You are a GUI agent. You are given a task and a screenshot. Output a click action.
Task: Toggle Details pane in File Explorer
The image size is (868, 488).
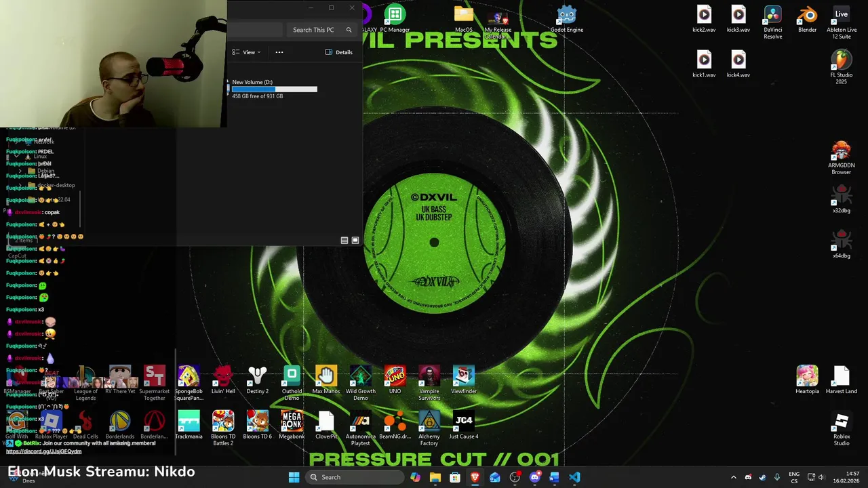pos(338,52)
